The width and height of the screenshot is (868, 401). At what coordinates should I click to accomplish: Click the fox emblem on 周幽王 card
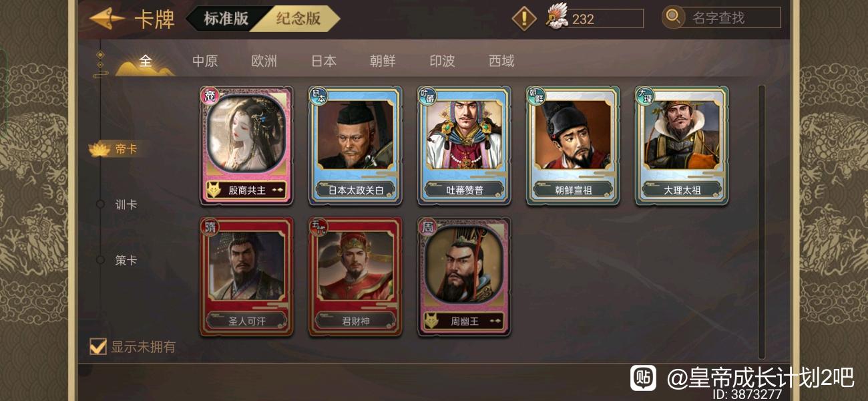coord(432,321)
